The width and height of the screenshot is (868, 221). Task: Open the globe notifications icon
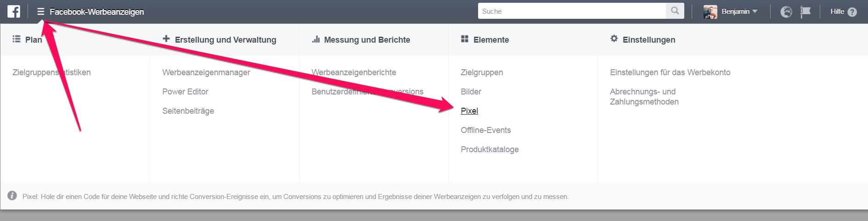[x=786, y=12]
